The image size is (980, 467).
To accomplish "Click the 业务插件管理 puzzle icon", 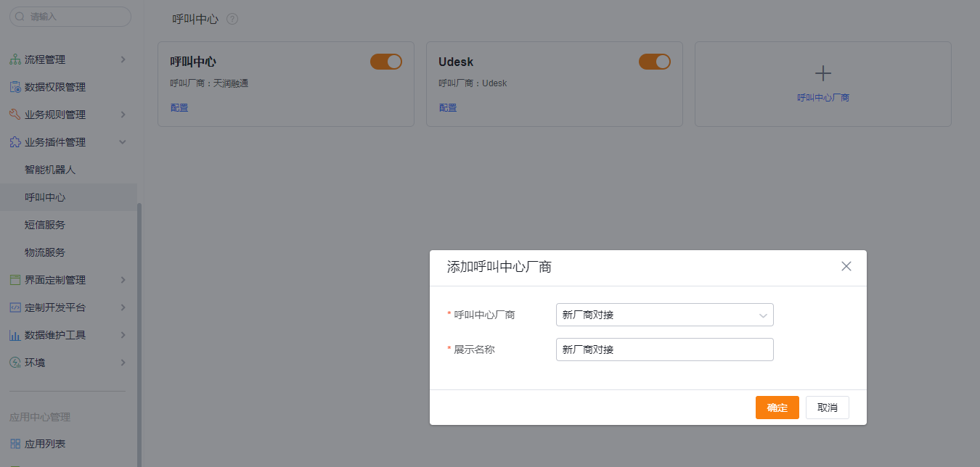I will coord(15,142).
